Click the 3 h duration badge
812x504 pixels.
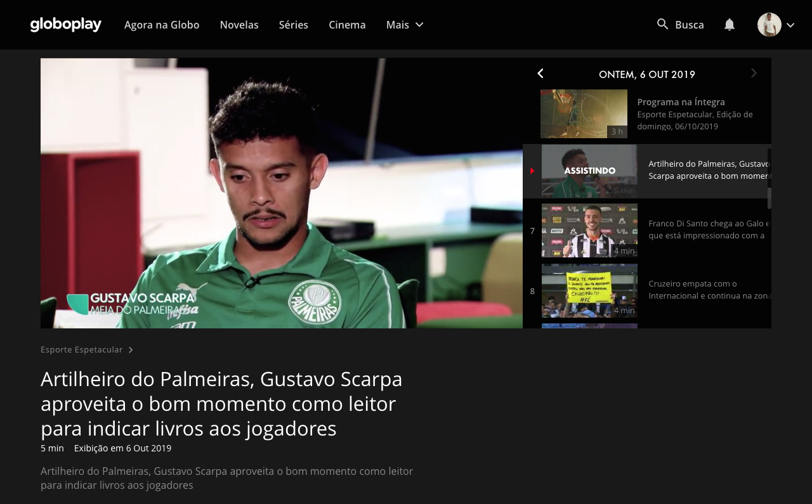[617, 132]
